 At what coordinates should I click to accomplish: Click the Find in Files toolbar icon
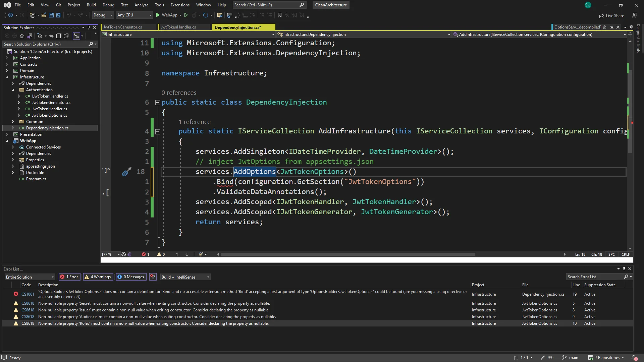pos(220,15)
